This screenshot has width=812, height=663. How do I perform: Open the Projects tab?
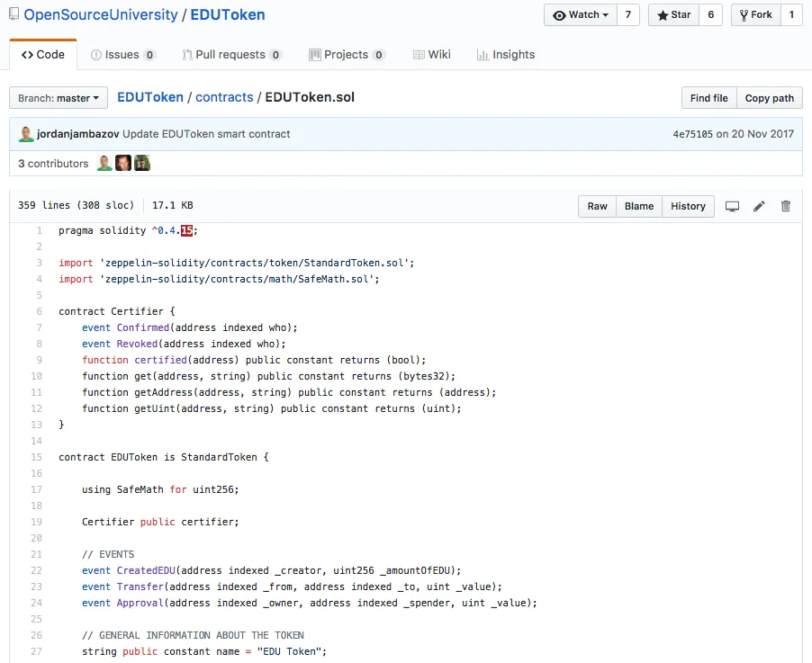(347, 54)
